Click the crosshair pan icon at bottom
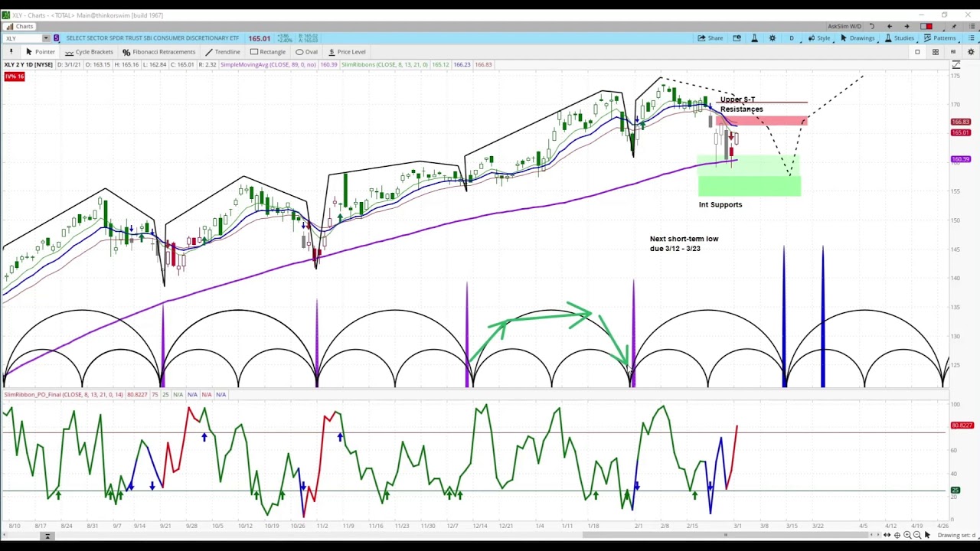The width and height of the screenshot is (980, 551). click(897, 535)
